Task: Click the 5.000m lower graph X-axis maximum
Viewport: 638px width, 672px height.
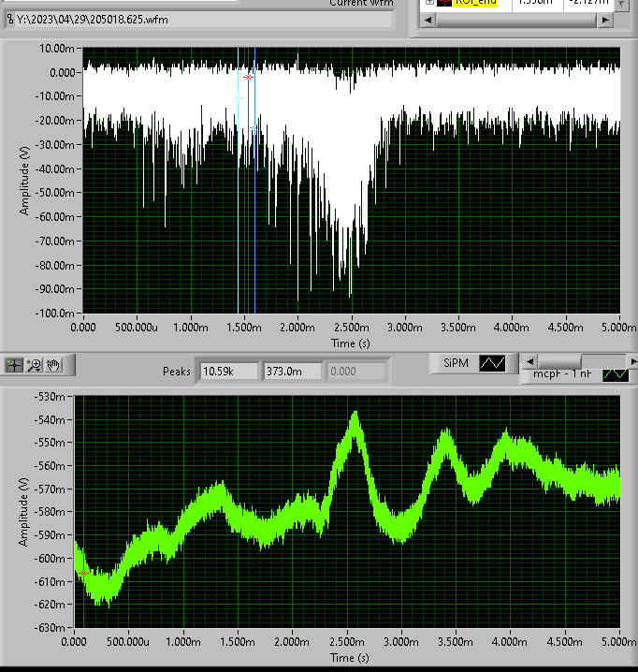Action: tap(618, 642)
